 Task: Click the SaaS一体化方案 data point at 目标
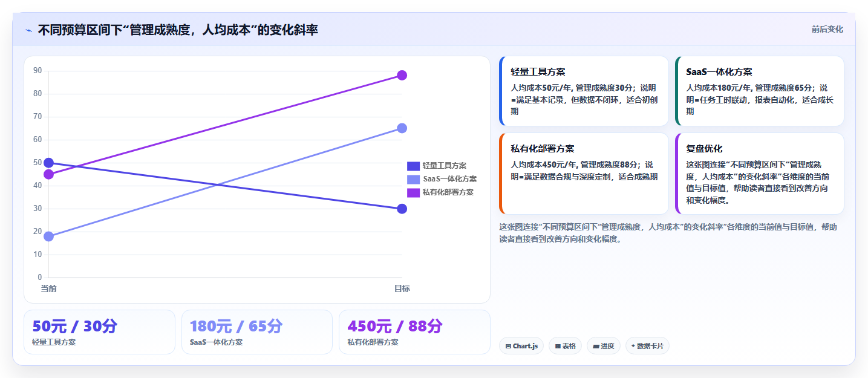coord(402,128)
